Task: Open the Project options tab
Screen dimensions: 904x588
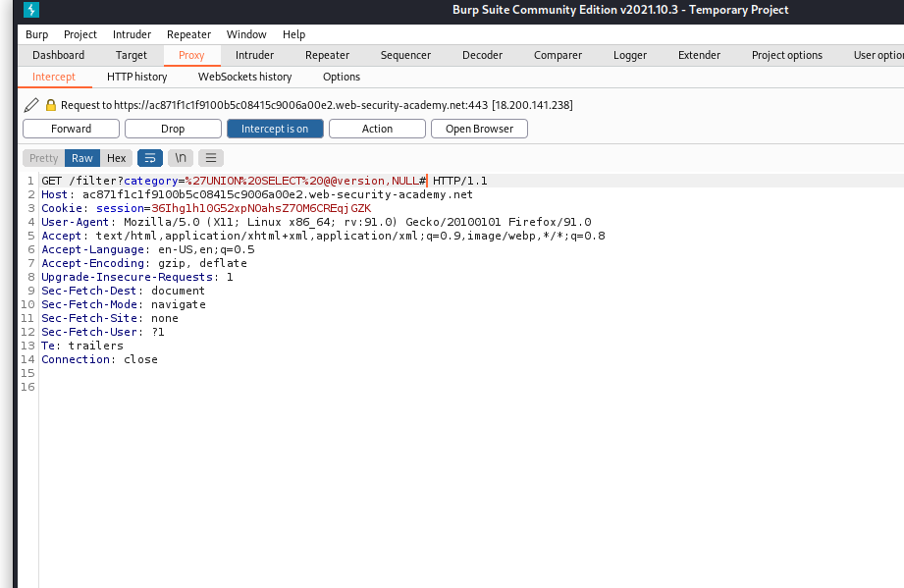Action: click(787, 55)
